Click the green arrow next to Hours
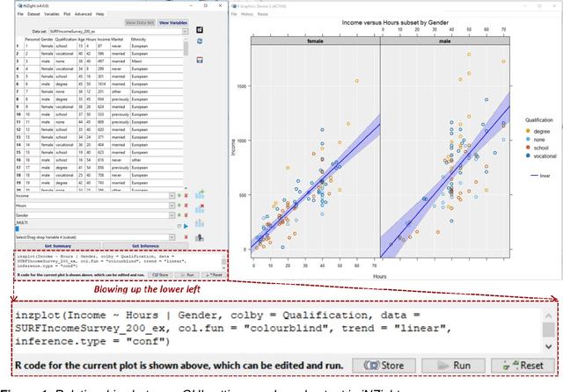This screenshot has width=563, height=392. point(179,205)
